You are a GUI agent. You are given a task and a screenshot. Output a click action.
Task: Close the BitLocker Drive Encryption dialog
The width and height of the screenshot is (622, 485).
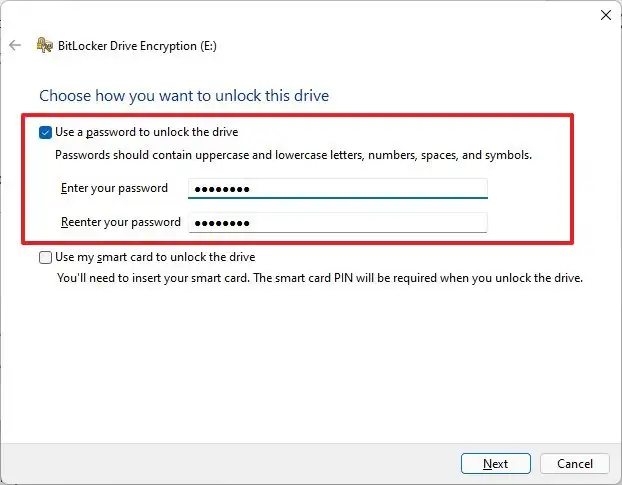(605, 15)
